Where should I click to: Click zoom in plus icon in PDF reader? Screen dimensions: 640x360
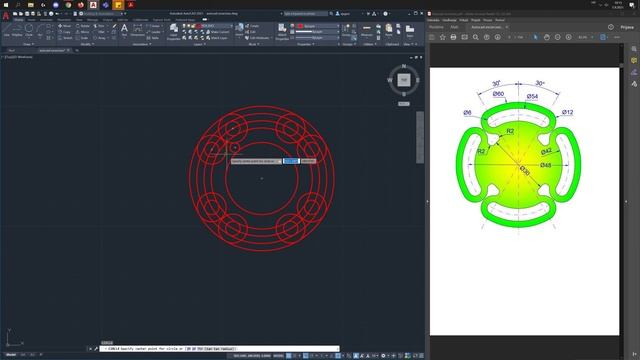(569, 37)
